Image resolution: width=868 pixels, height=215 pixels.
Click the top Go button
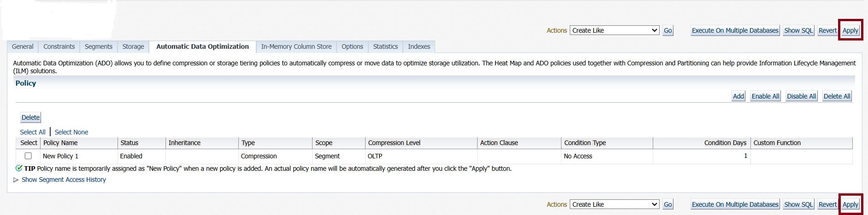click(667, 30)
